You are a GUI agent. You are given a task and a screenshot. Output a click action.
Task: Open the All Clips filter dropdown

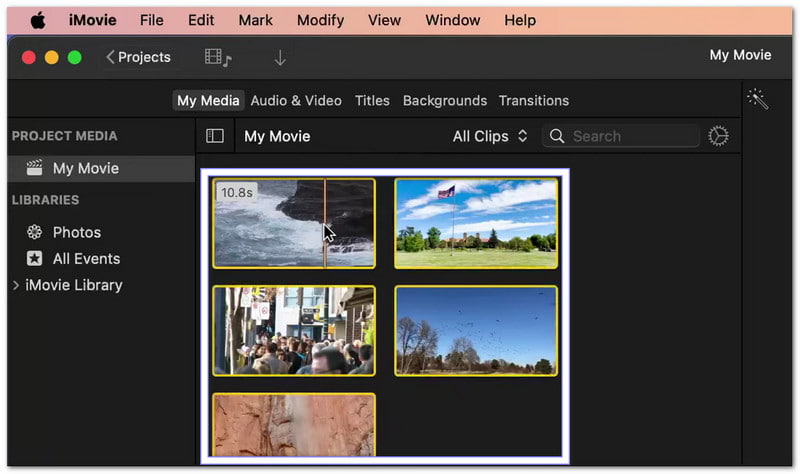(x=490, y=136)
